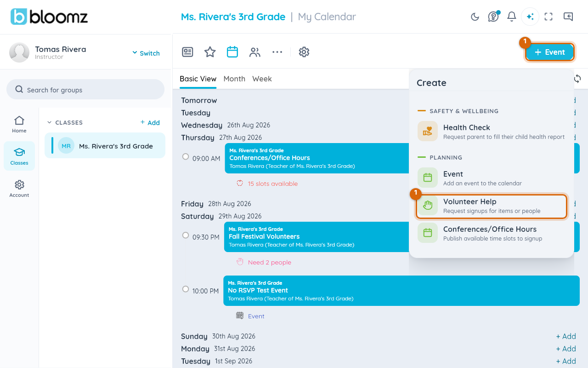Click the Event calendar icon in Create menu

[x=428, y=178]
